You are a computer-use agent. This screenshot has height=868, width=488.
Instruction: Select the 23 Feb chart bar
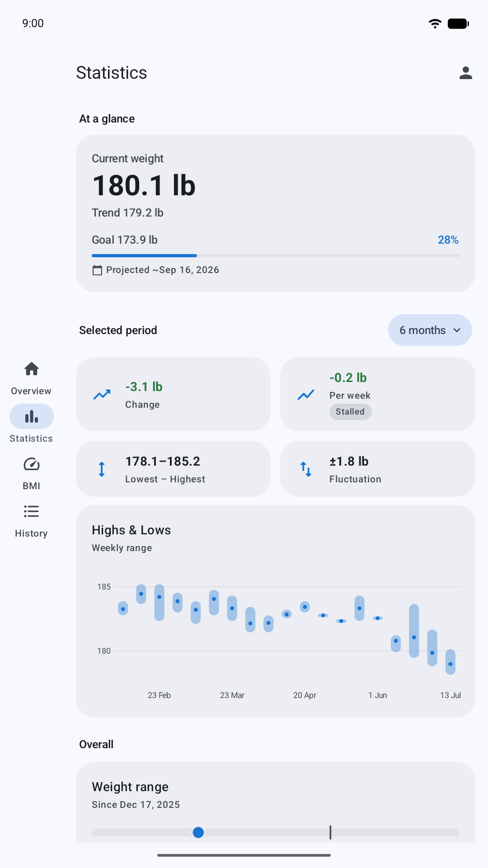159,602
